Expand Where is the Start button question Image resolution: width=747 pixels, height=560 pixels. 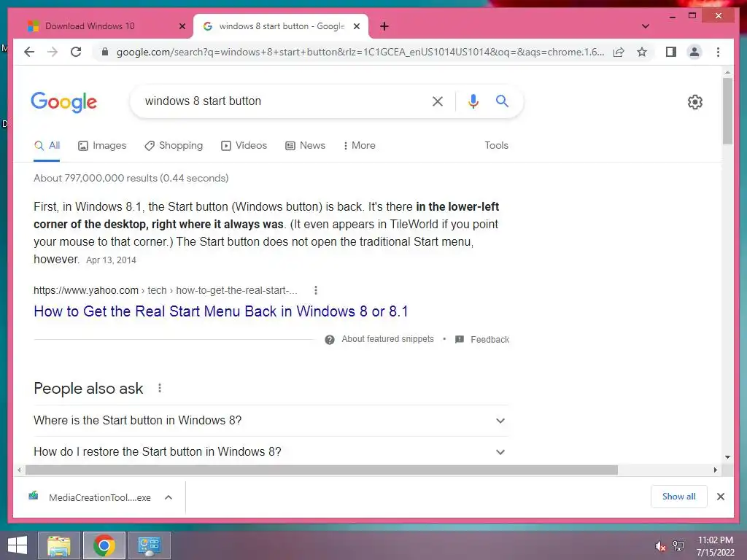(271, 421)
